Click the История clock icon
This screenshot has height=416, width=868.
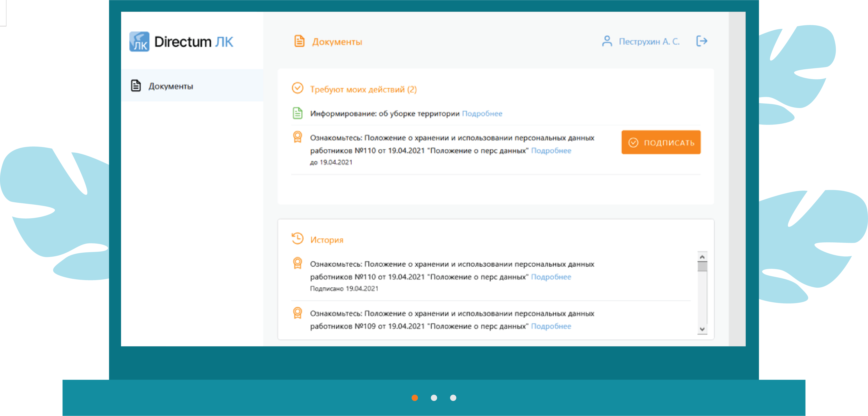click(297, 239)
